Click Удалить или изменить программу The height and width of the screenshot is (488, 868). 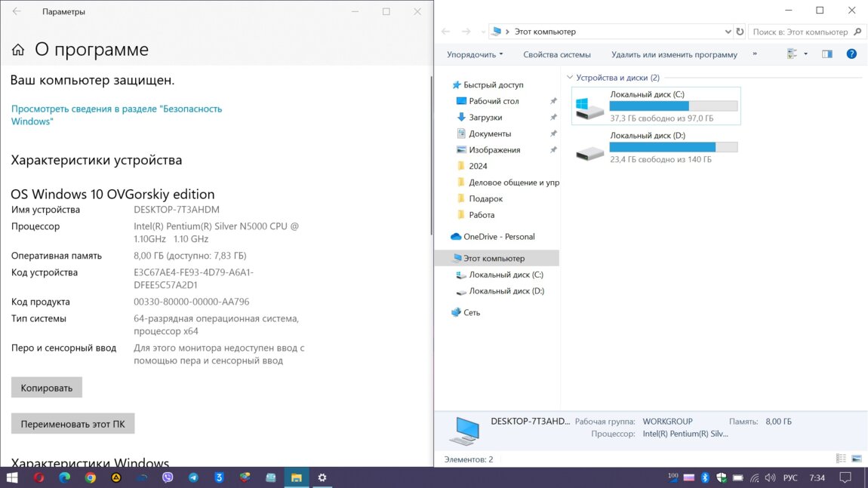tap(674, 54)
